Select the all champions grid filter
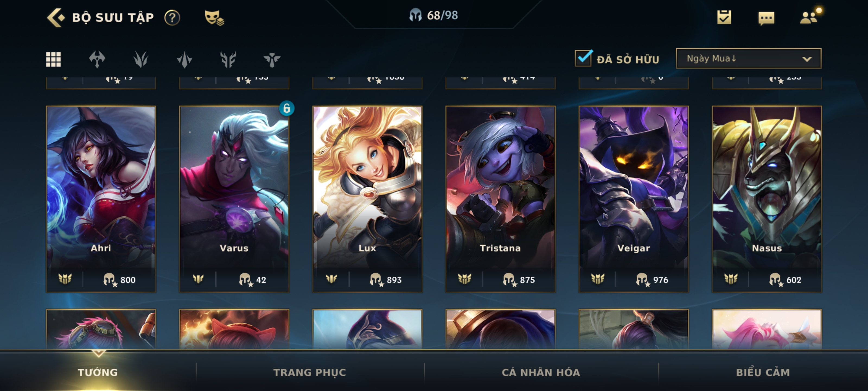Screen dimensions: 868x391 (x=53, y=60)
